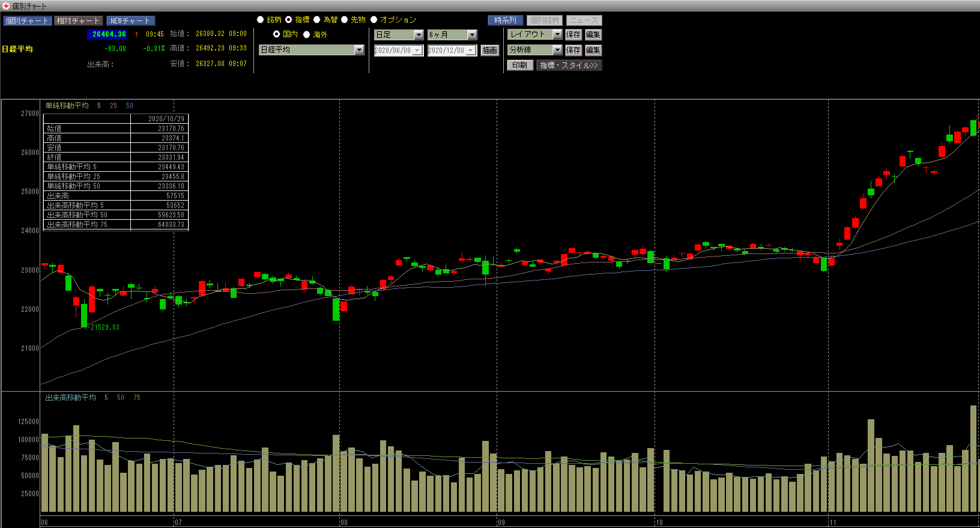Click the app icon in the title bar
980x528 pixels.
coord(6,6)
